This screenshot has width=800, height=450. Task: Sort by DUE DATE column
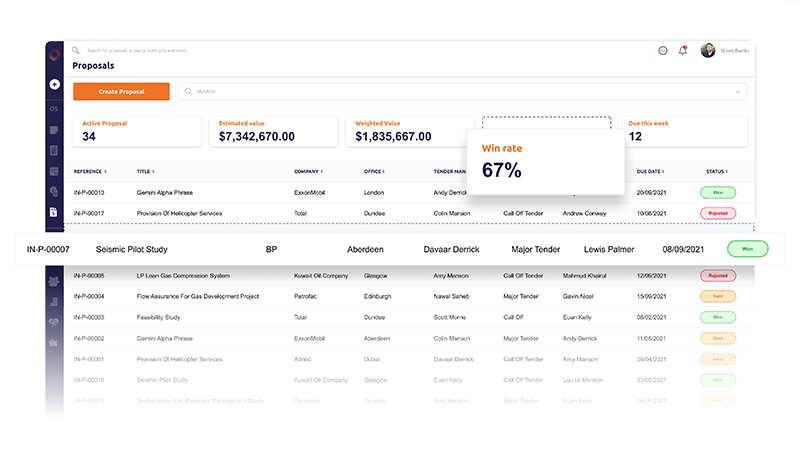tap(650, 171)
